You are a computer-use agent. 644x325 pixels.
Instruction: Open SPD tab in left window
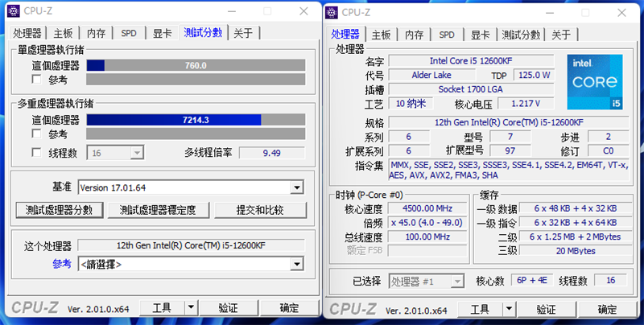(129, 33)
